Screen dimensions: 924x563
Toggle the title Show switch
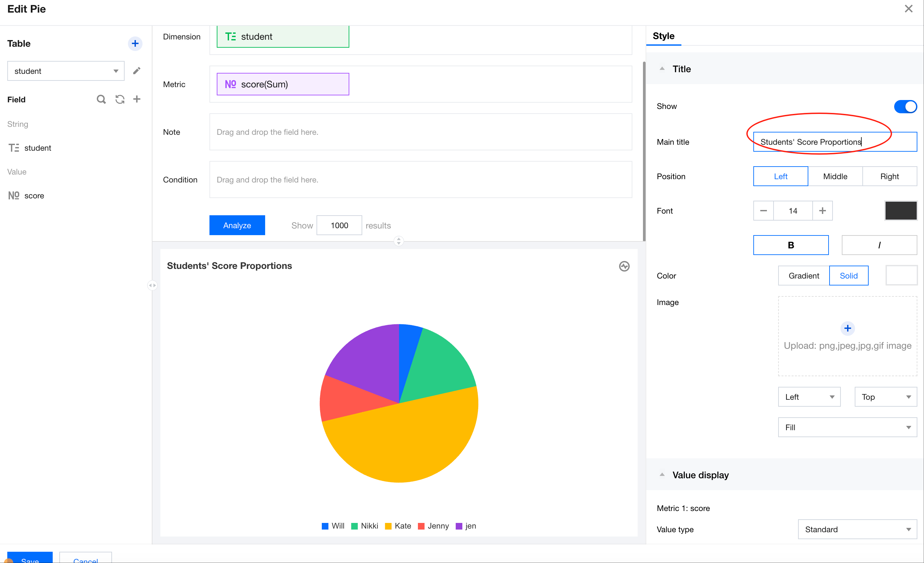pyautogui.click(x=905, y=106)
